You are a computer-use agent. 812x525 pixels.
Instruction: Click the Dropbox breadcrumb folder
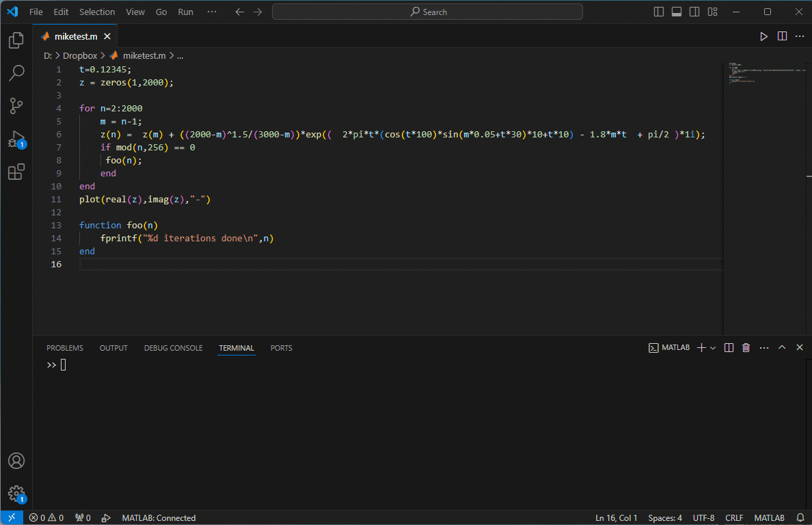tap(80, 56)
